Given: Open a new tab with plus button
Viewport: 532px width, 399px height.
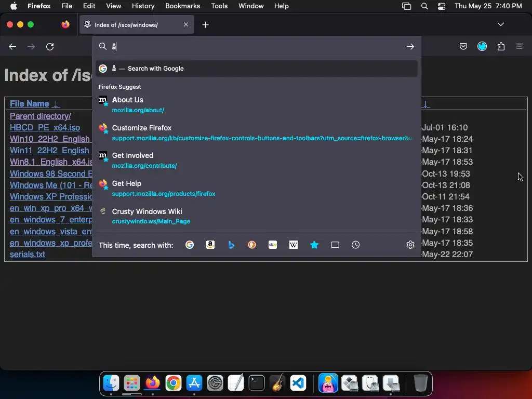Looking at the screenshot, I should coord(205,25).
